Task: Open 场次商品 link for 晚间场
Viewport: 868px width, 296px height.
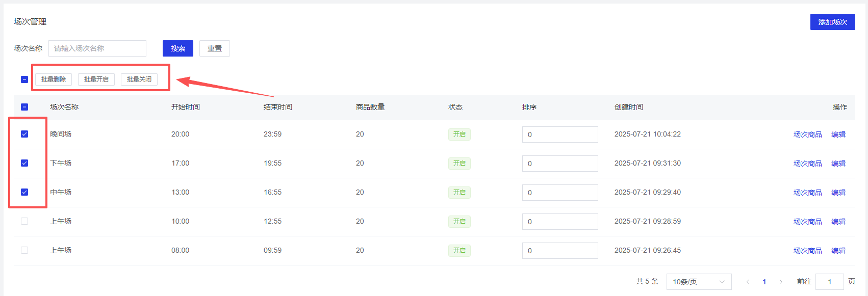Action: pyautogui.click(x=807, y=134)
